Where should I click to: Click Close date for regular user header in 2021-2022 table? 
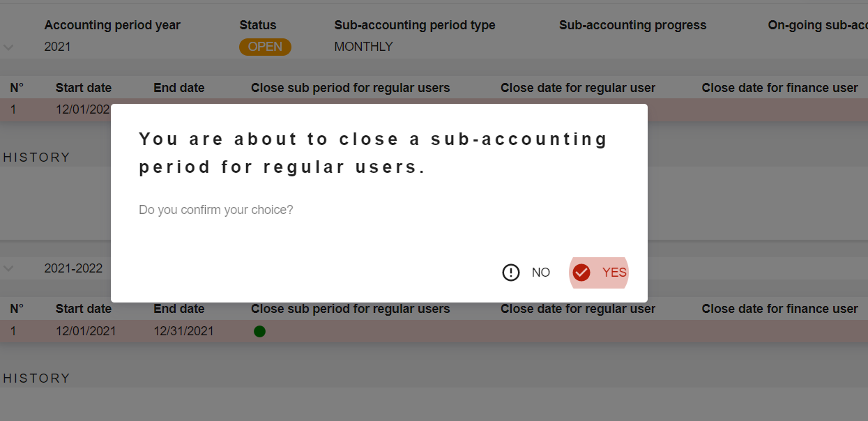[x=578, y=309]
